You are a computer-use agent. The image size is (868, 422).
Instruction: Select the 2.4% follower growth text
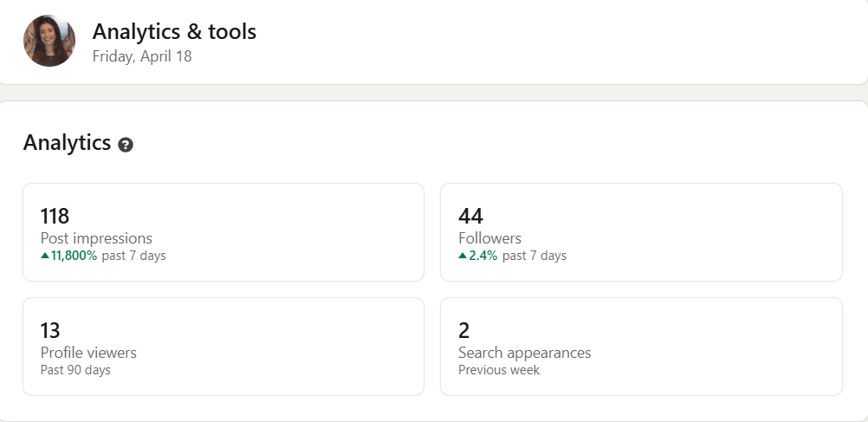coord(483,256)
